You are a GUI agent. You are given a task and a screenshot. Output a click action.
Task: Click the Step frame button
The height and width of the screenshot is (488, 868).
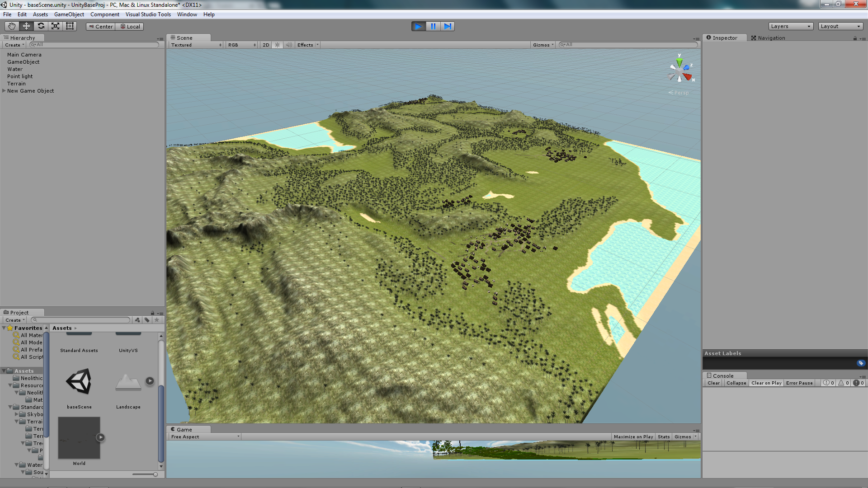tap(448, 26)
